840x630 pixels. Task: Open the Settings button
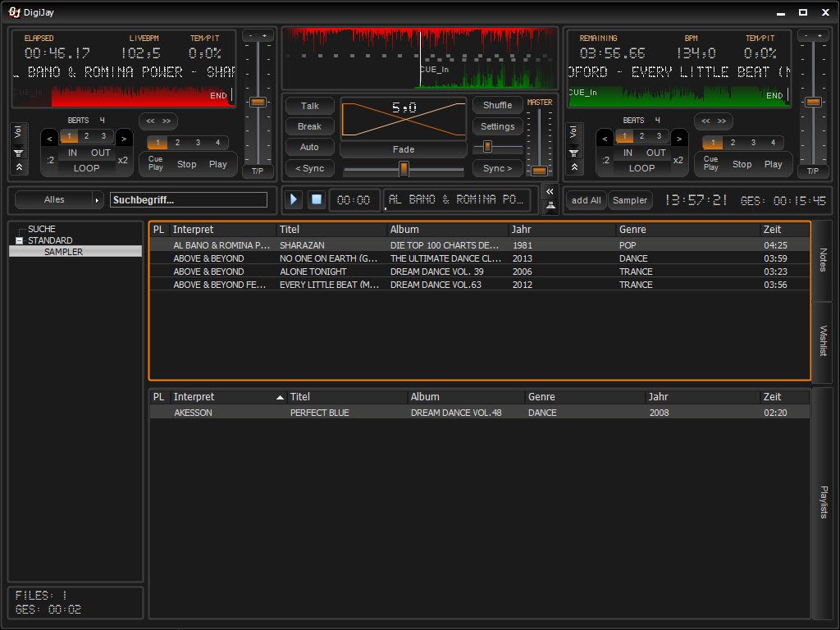coord(497,126)
